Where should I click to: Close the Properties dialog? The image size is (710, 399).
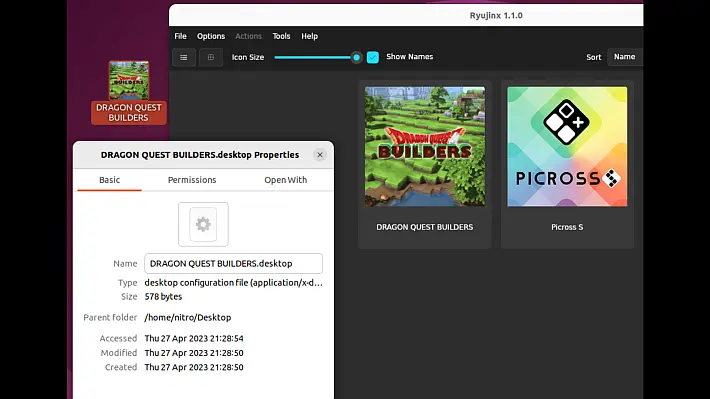click(320, 155)
